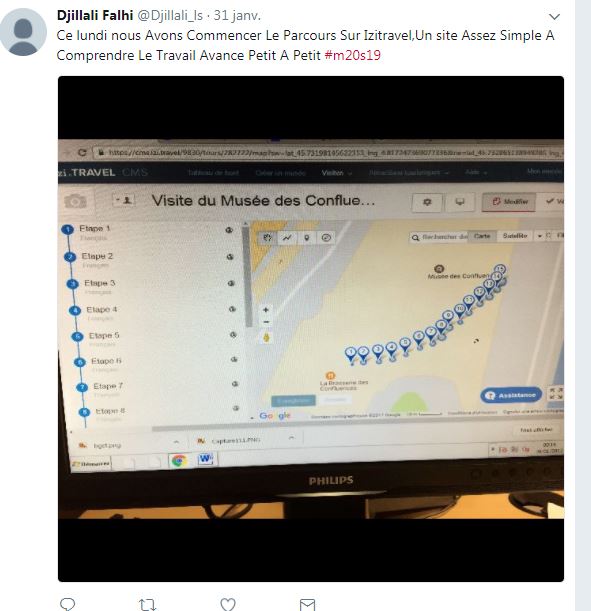This screenshot has width=591, height=611.
Task: Toggle the visibility icon beside Etape 1
Action: pos(229,230)
